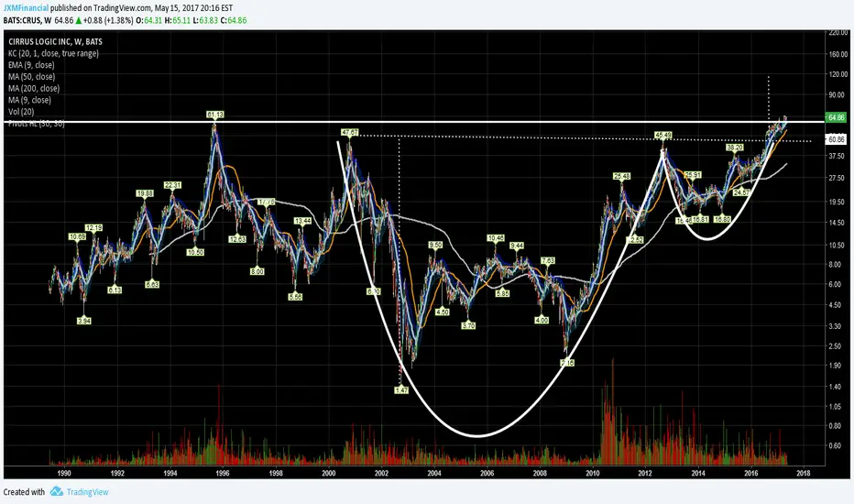Click the 2.16 pivot low label
854x504 pixels.
567,362
